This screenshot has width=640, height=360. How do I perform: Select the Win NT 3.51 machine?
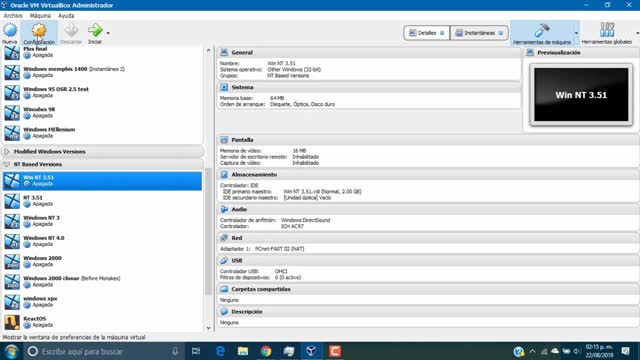pos(102,181)
